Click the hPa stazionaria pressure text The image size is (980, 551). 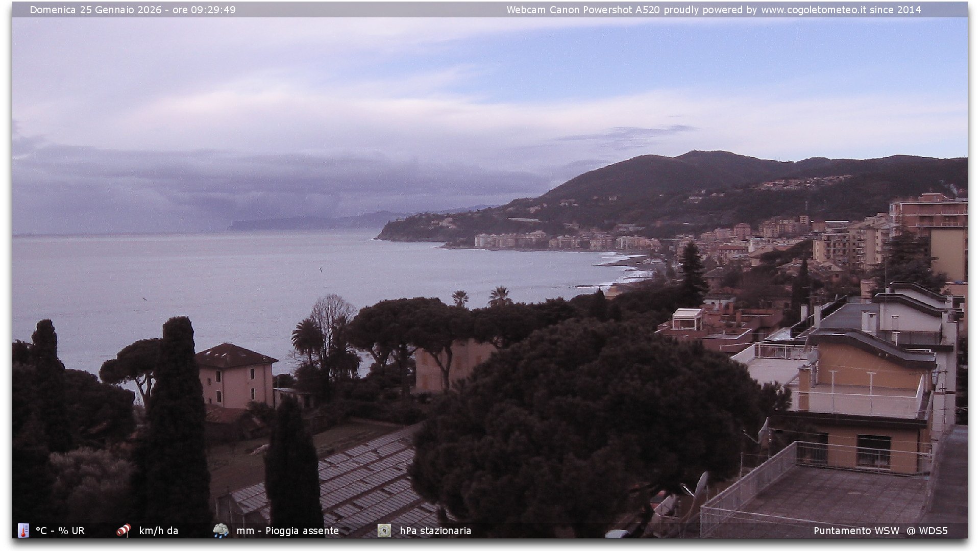(435, 531)
